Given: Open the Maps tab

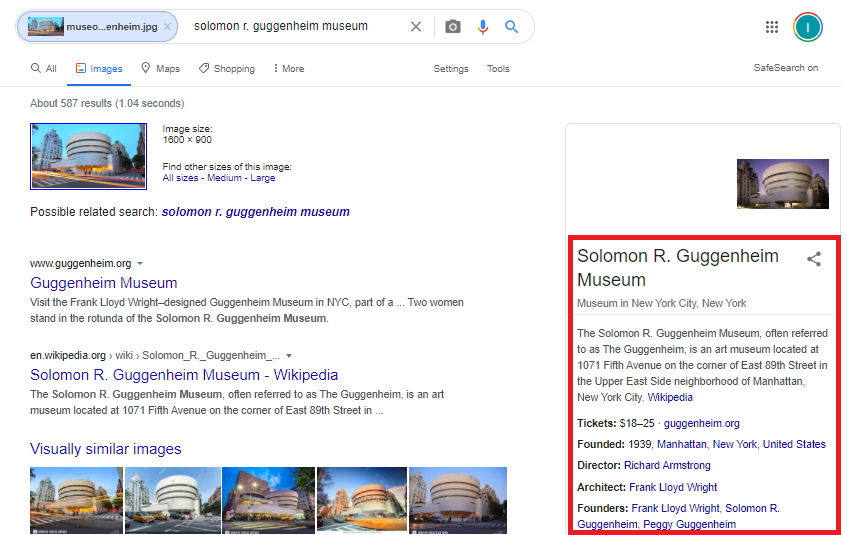Looking at the screenshot, I should click(x=160, y=69).
